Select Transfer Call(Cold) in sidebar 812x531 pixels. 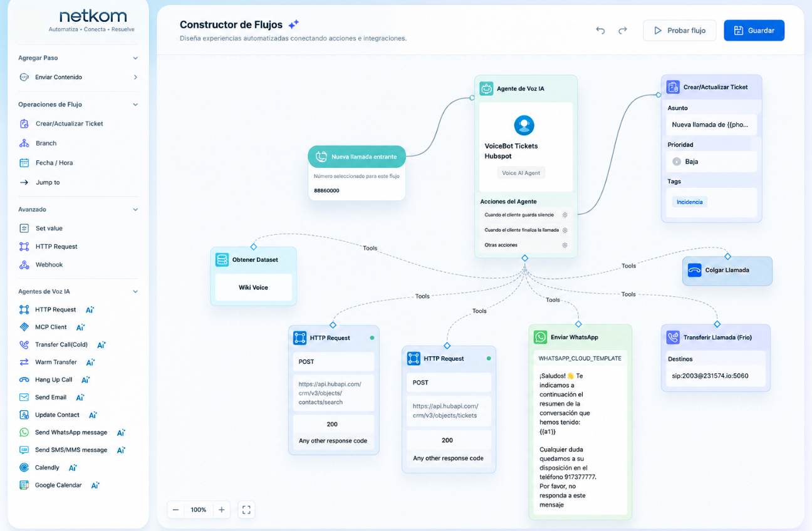pos(62,344)
